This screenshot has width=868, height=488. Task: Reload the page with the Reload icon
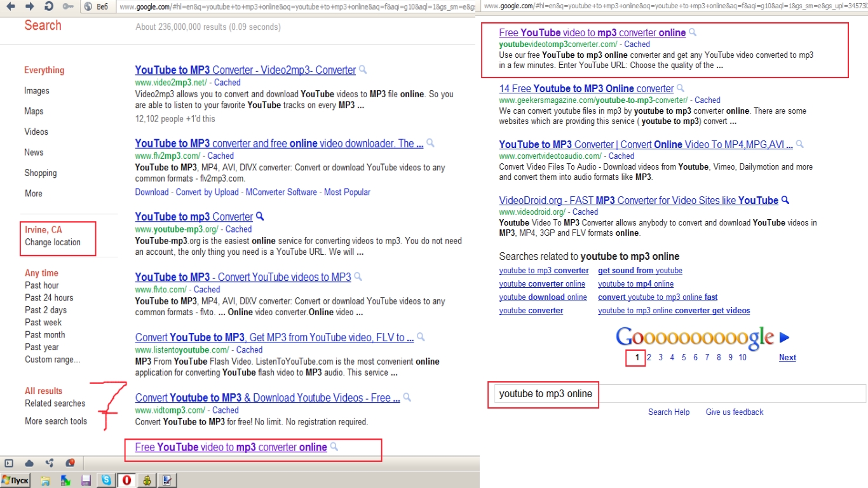[x=49, y=6]
